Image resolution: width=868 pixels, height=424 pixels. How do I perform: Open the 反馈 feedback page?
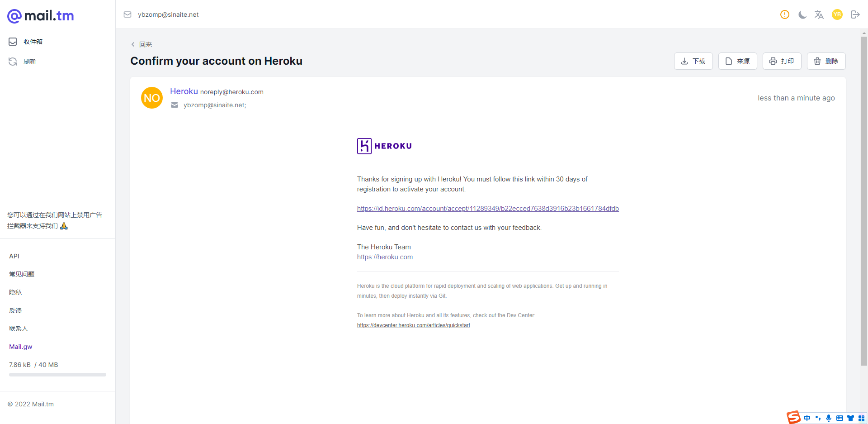15,310
